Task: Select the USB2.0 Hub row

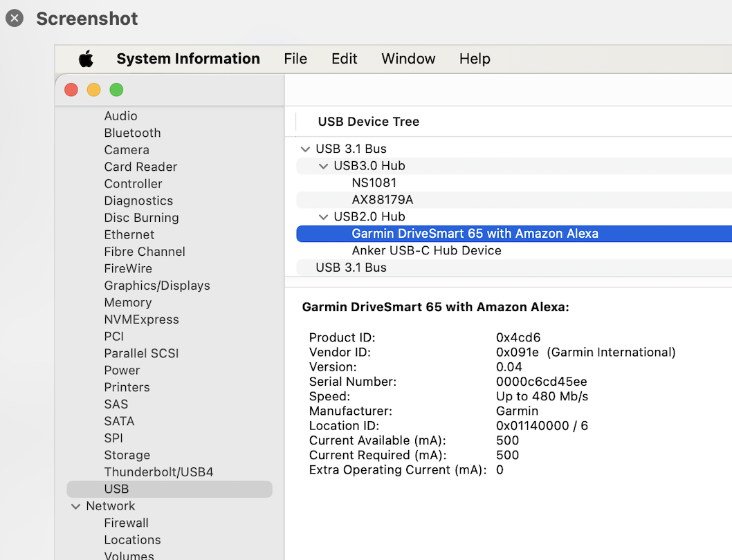Action: tap(514, 216)
